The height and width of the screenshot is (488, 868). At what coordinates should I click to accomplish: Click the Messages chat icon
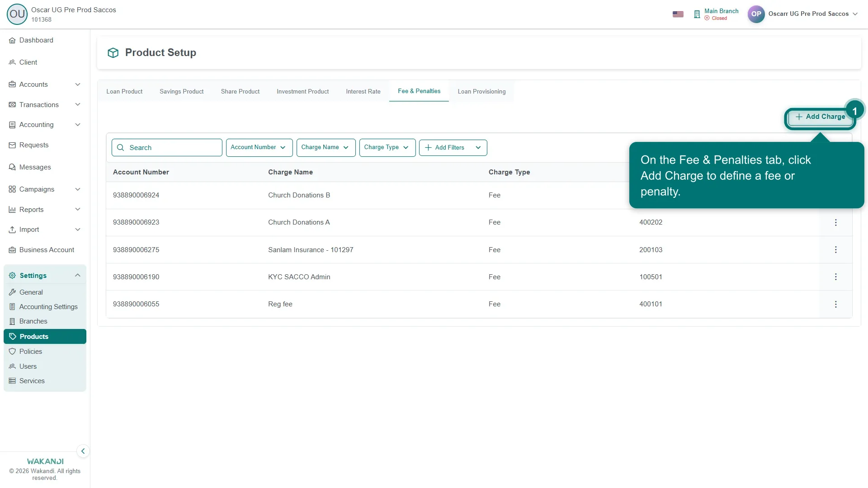(12, 167)
